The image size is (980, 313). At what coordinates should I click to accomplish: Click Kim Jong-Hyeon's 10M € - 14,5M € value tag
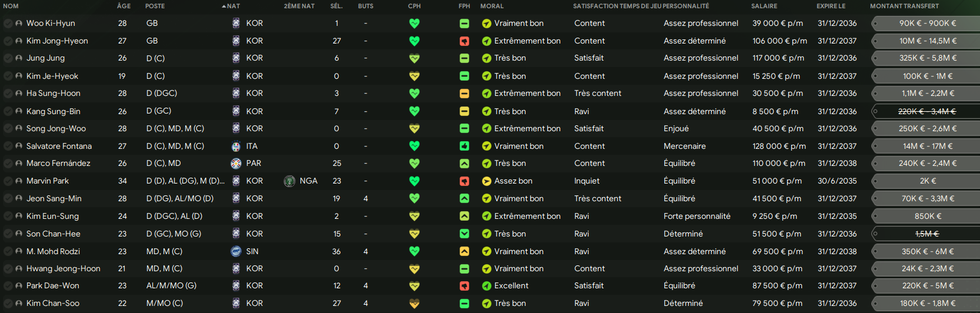[927, 41]
